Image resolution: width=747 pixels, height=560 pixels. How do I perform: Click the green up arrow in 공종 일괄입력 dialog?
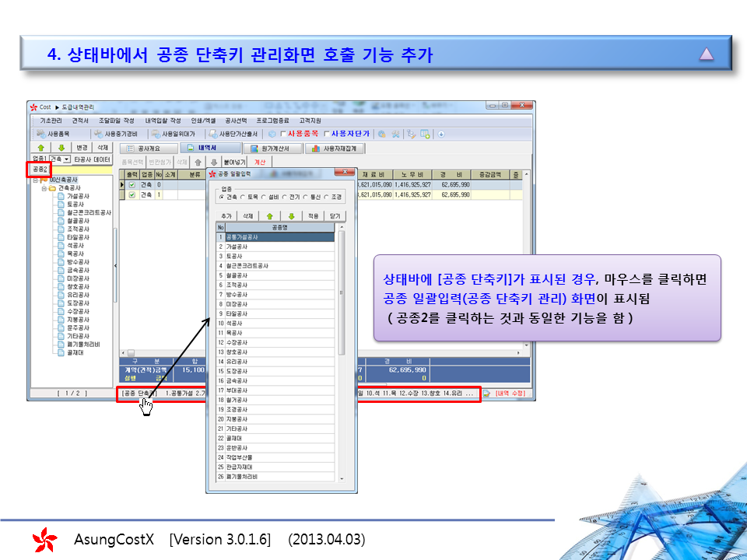(x=270, y=215)
